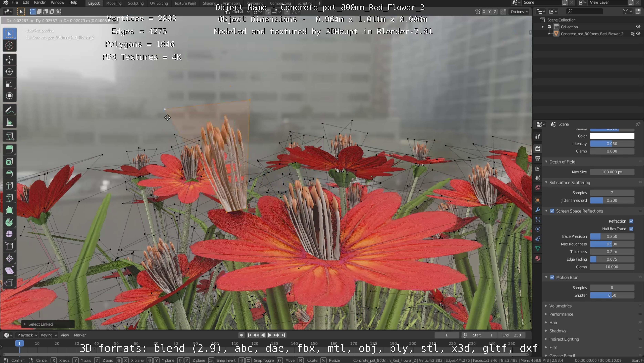This screenshot has width=644, height=363.
Task: Toggle auto keying record button
Action: coord(241,335)
